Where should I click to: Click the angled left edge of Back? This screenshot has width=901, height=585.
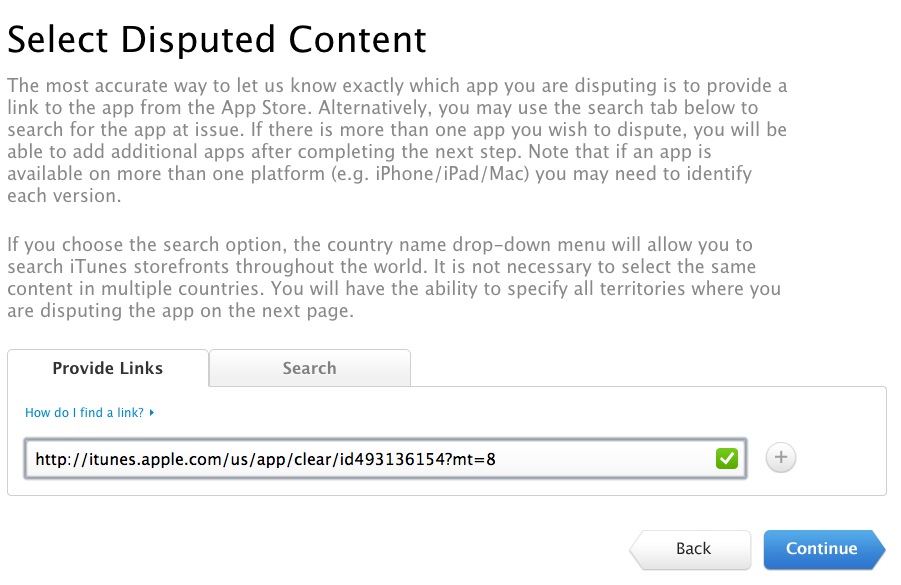[x=636, y=549]
